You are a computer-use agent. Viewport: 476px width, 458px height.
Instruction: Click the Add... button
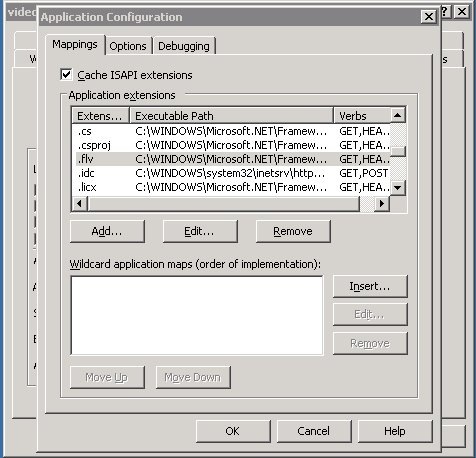pyautogui.click(x=107, y=231)
